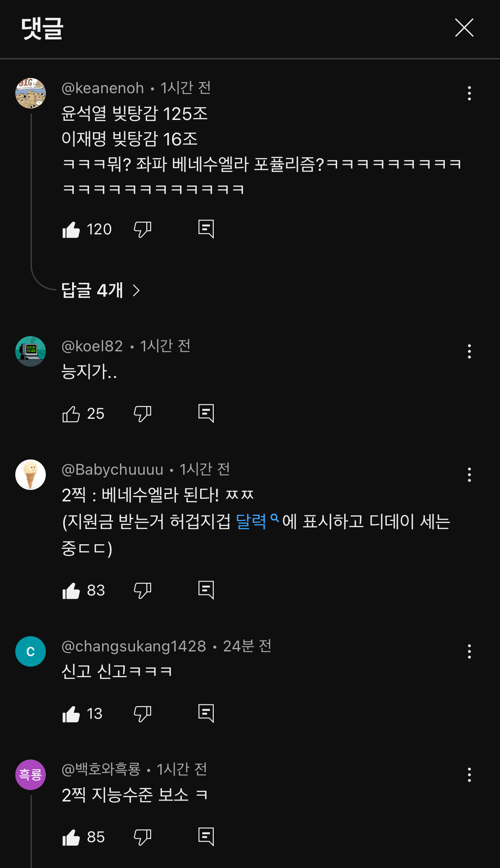Like the comment by @koel82
Image resolution: width=500 pixels, height=868 pixels.
tap(71, 414)
